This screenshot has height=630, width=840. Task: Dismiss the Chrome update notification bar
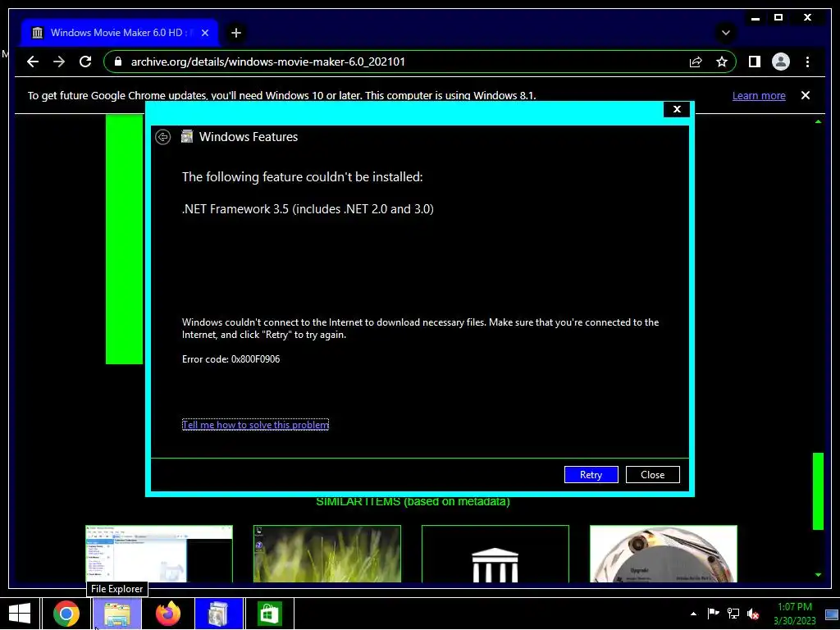806,95
